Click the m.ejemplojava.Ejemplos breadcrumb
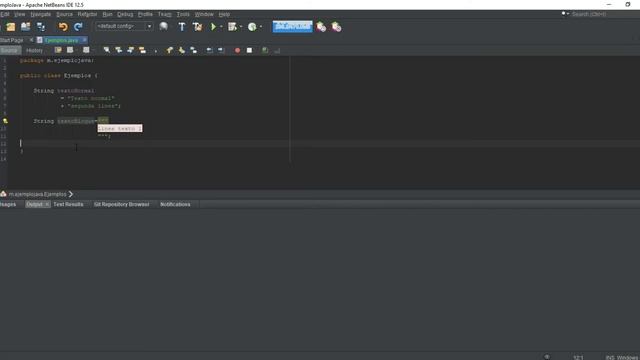The height and width of the screenshot is (360, 640). [38, 194]
